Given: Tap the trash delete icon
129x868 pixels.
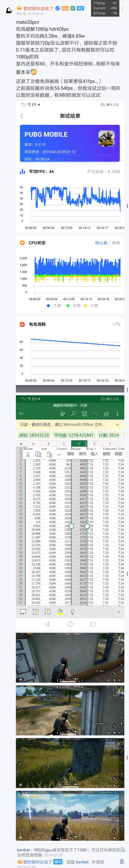Looking at the screenshot, I should [x=122, y=862].
